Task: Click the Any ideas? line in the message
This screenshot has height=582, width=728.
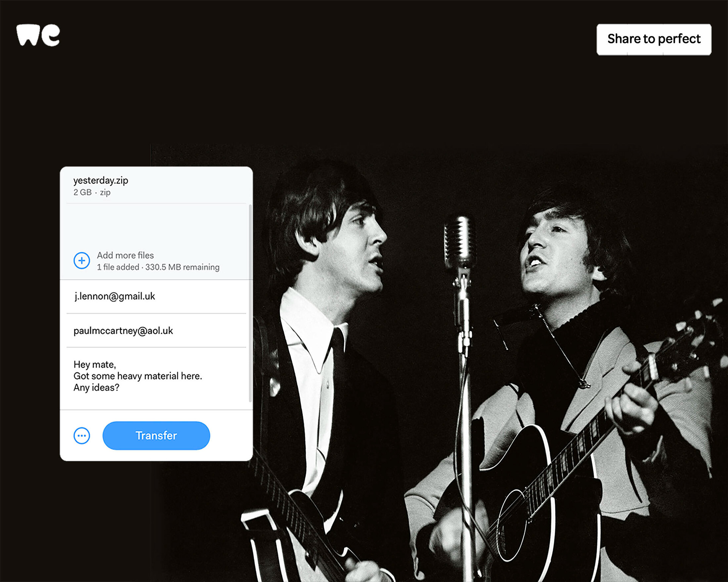Action: (x=96, y=388)
